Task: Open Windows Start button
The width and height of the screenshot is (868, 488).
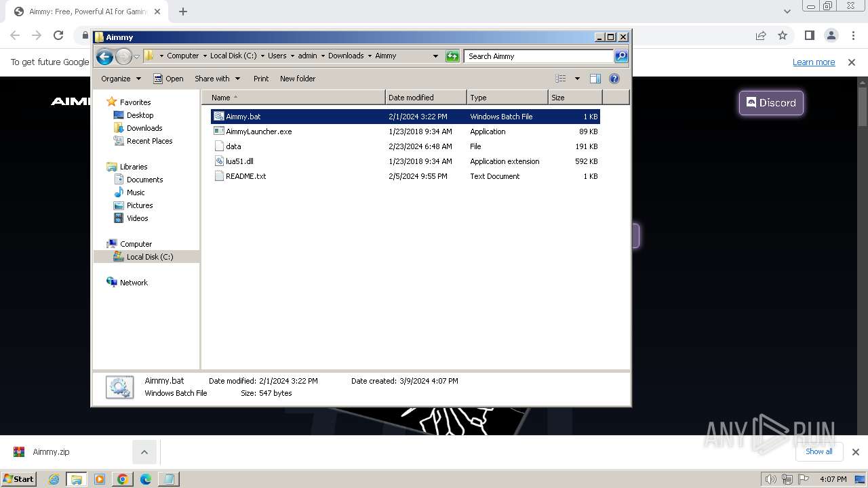Action: click(19, 479)
